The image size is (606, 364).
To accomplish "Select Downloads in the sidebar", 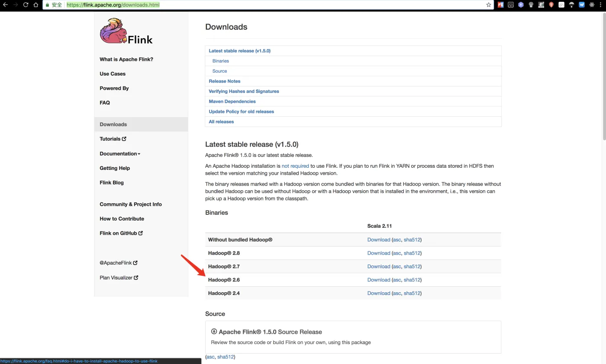I will [141, 124].
